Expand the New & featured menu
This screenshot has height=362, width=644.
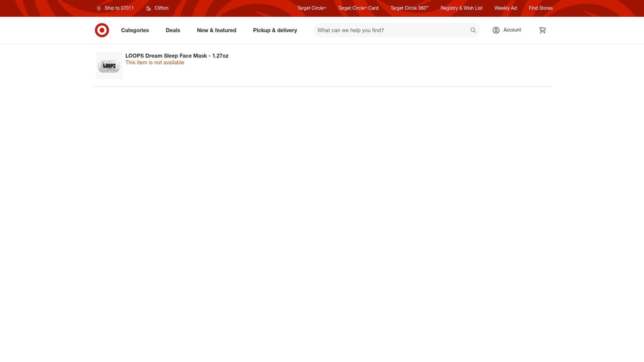click(216, 31)
